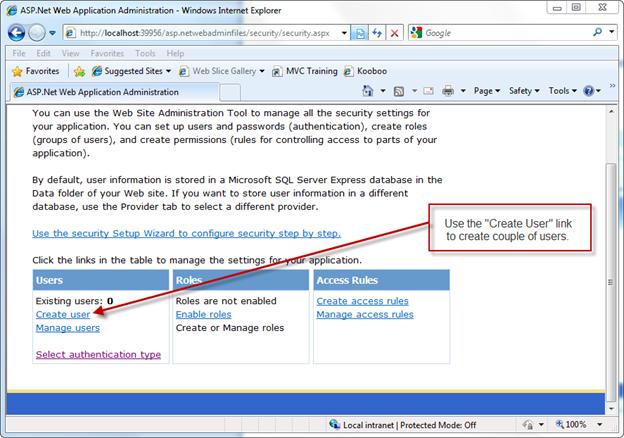Click the Users column header
Screen dimensions: 624x438
(x=101, y=280)
